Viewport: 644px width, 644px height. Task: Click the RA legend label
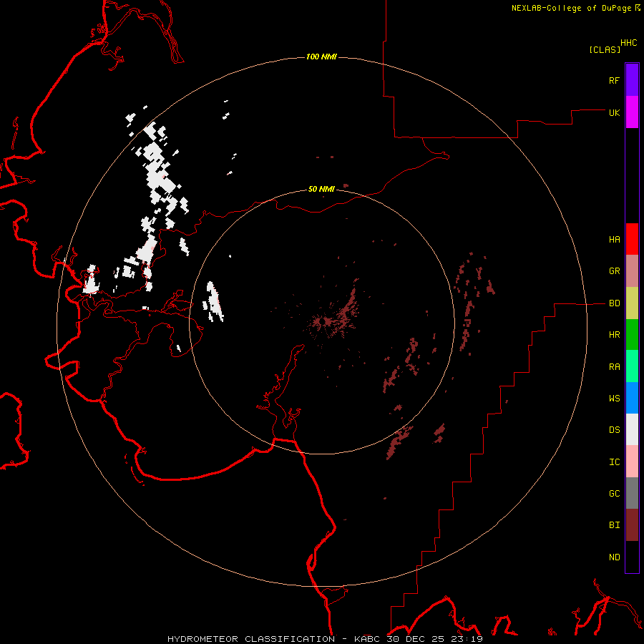click(614, 367)
